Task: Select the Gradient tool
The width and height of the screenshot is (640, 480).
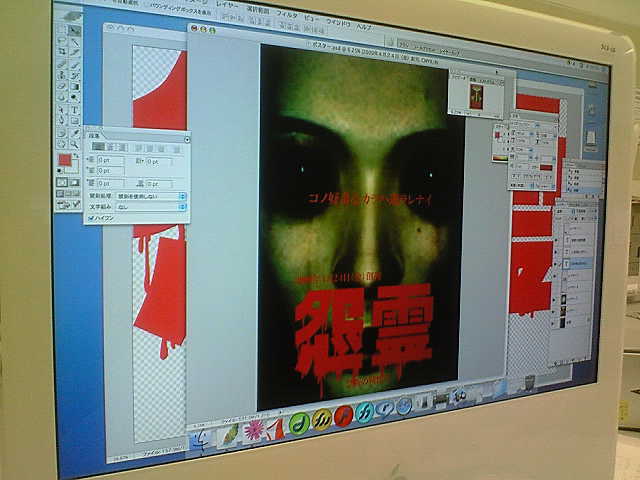Action: coord(75,86)
